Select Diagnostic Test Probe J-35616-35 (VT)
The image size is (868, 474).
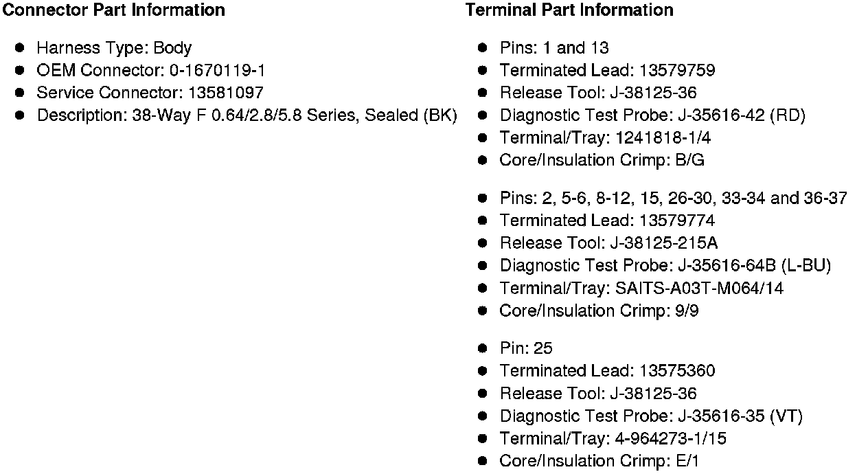click(650, 416)
